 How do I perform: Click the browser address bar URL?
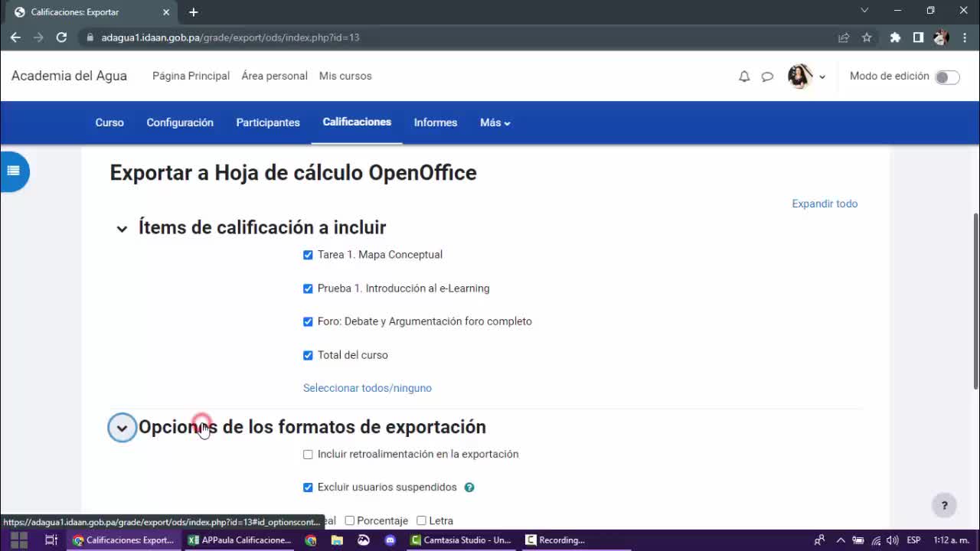click(x=230, y=37)
